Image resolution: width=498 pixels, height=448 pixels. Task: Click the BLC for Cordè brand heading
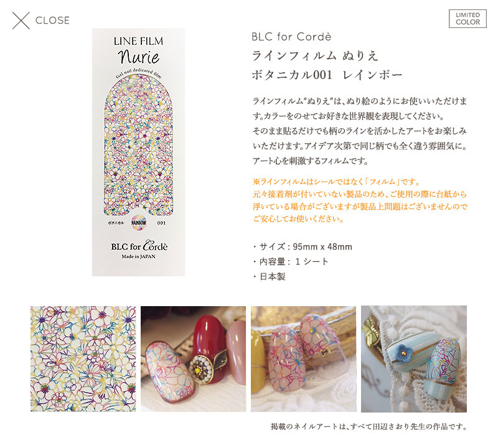tap(291, 37)
